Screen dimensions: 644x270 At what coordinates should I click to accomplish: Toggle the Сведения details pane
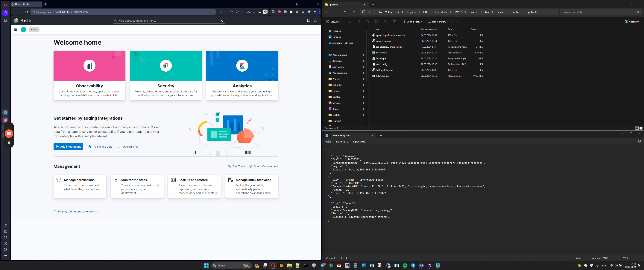[x=632, y=22]
